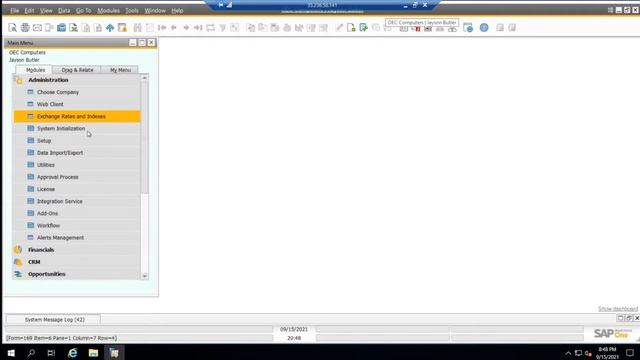Click the round blue help icon
This screenshot has width=640, height=360.
coord(484,28)
